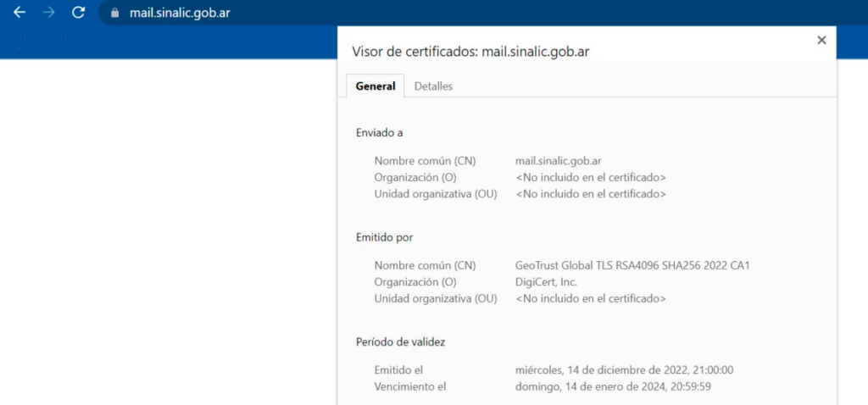This screenshot has height=405, width=868.
Task: Click 'Emitido el' label
Action: click(398, 370)
